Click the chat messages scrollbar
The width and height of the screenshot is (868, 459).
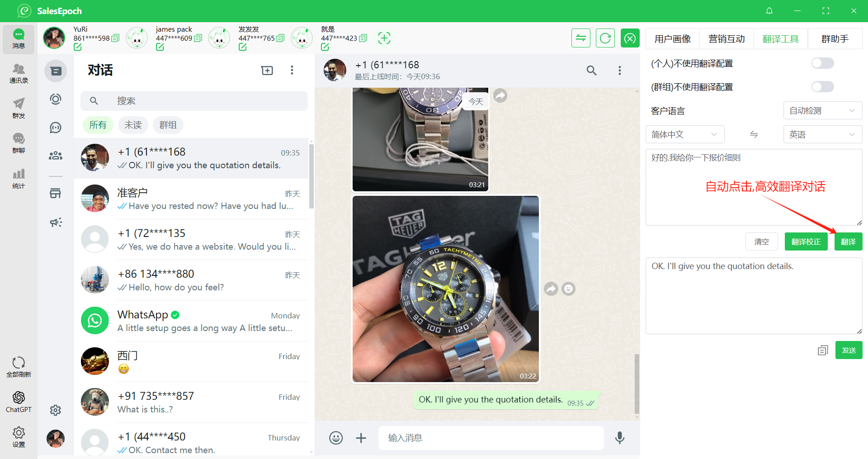637,384
